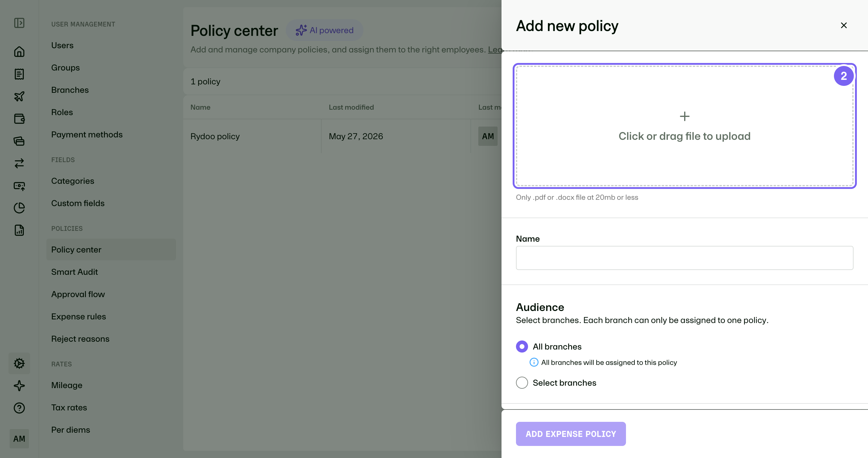868x458 pixels.
Task: Select the All branches radio button
Action: tap(522, 347)
